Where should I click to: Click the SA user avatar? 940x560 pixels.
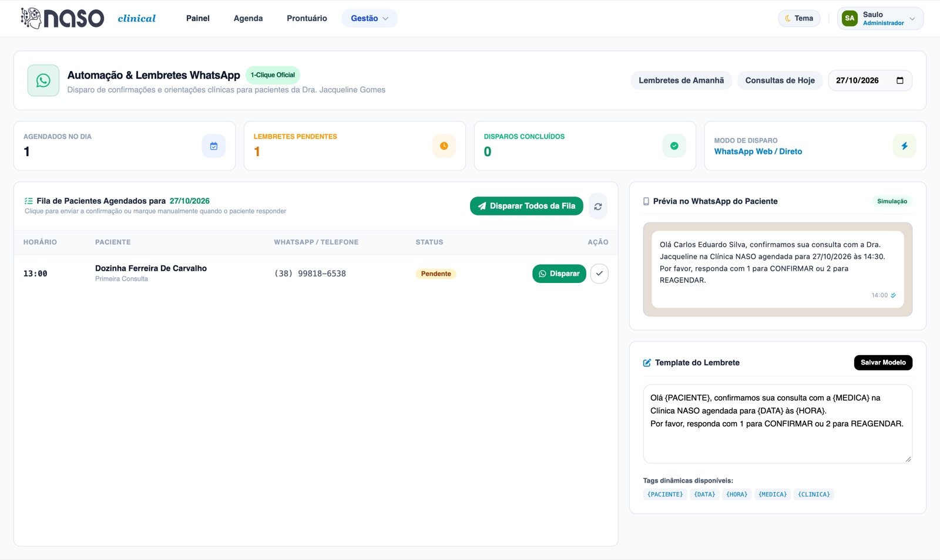click(x=850, y=18)
